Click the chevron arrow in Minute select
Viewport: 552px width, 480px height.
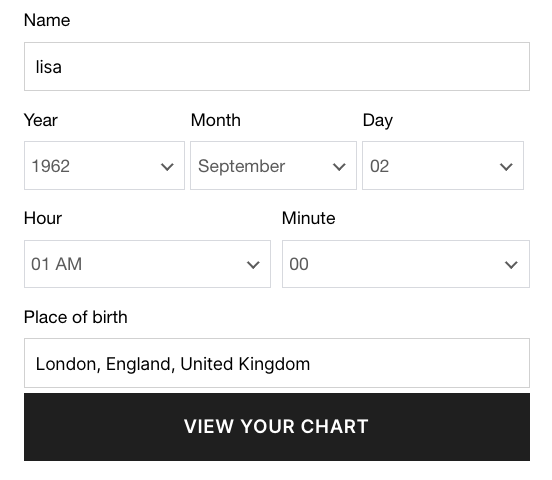pos(511,265)
